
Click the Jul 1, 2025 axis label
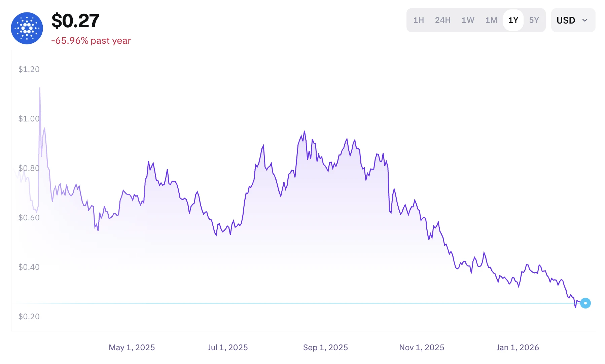click(228, 348)
